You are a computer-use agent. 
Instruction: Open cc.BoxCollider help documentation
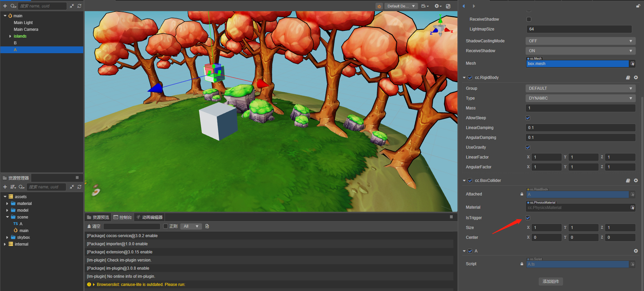pyautogui.click(x=628, y=181)
